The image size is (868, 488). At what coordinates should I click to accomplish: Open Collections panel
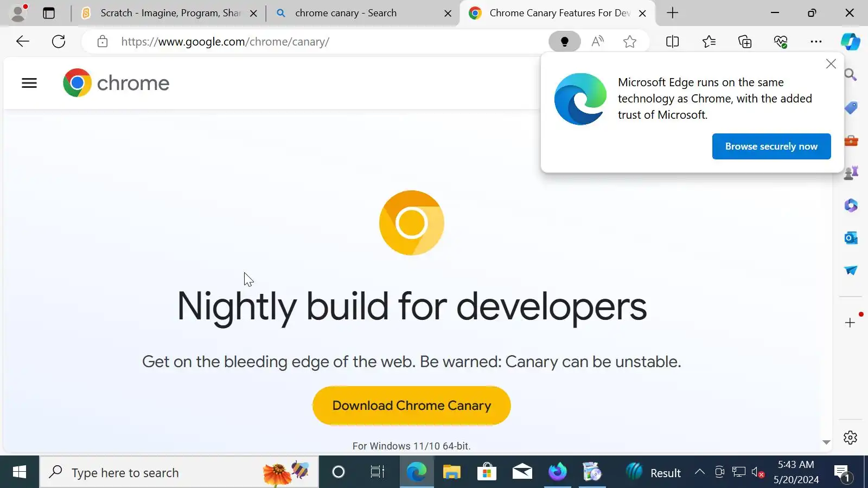(745, 41)
